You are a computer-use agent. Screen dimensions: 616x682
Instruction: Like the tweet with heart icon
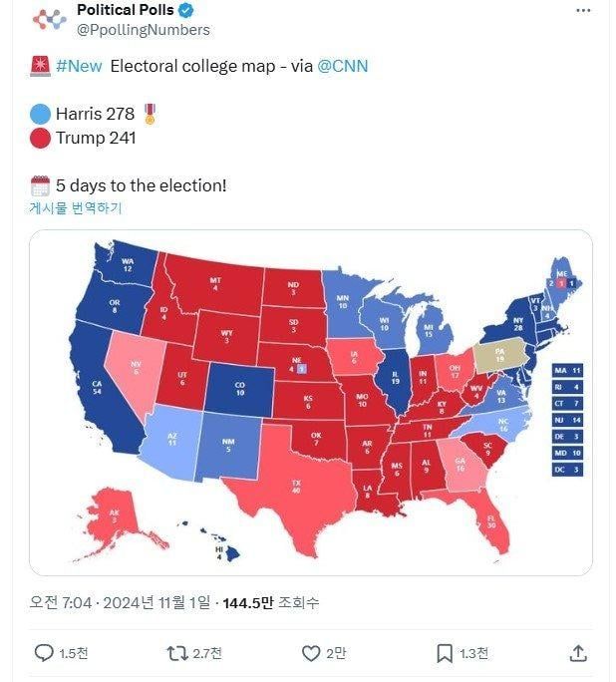tap(311, 653)
